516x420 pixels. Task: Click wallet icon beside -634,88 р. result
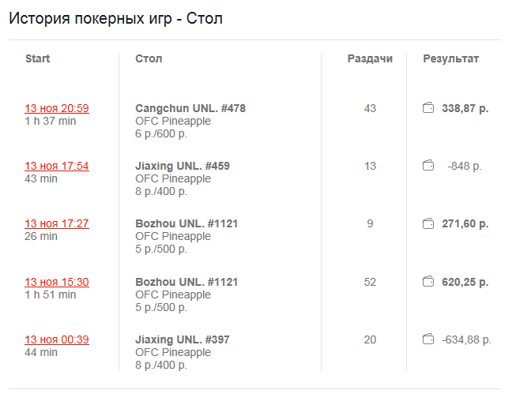tap(427, 339)
